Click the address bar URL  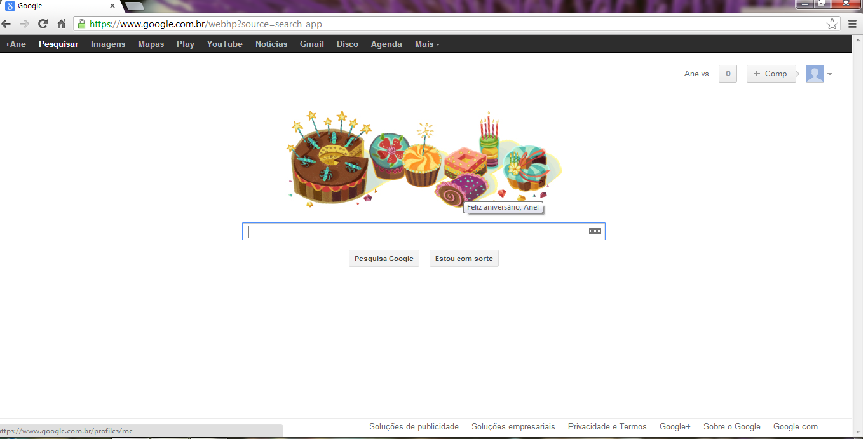tap(205, 24)
